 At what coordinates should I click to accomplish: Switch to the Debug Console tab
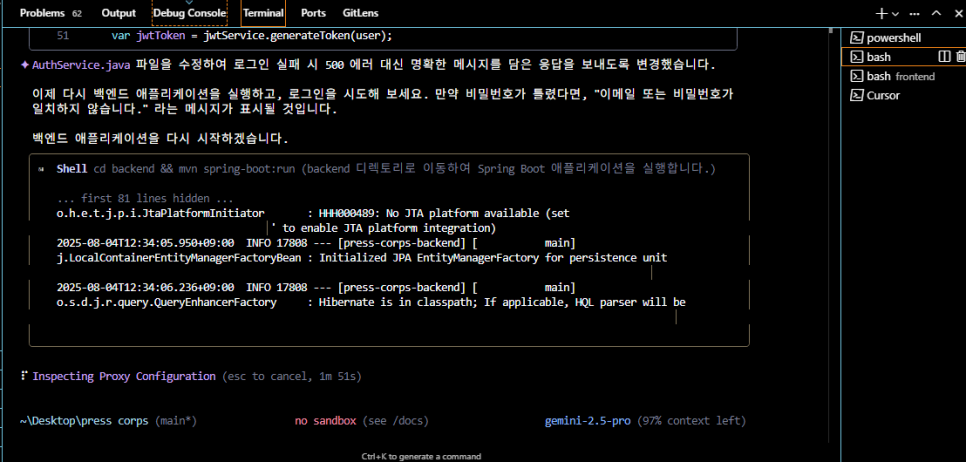(x=190, y=13)
